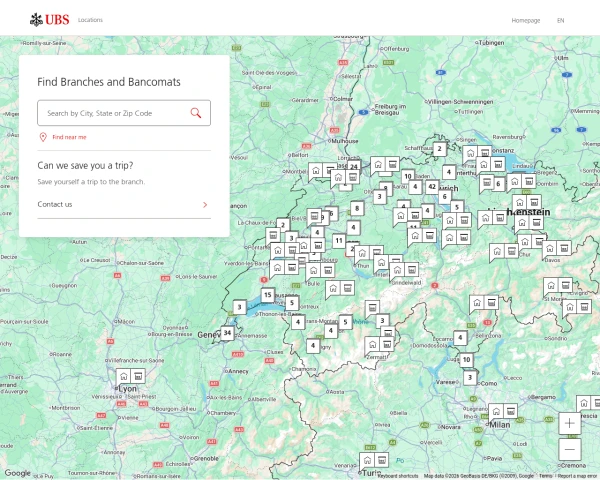Select the branch marker near Bulle

[x=321, y=271]
